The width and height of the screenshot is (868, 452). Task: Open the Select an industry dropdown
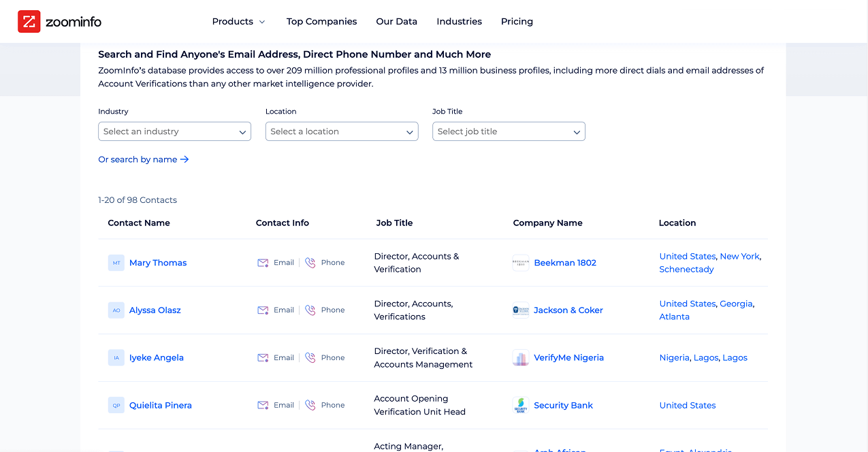click(x=174, y=131)
